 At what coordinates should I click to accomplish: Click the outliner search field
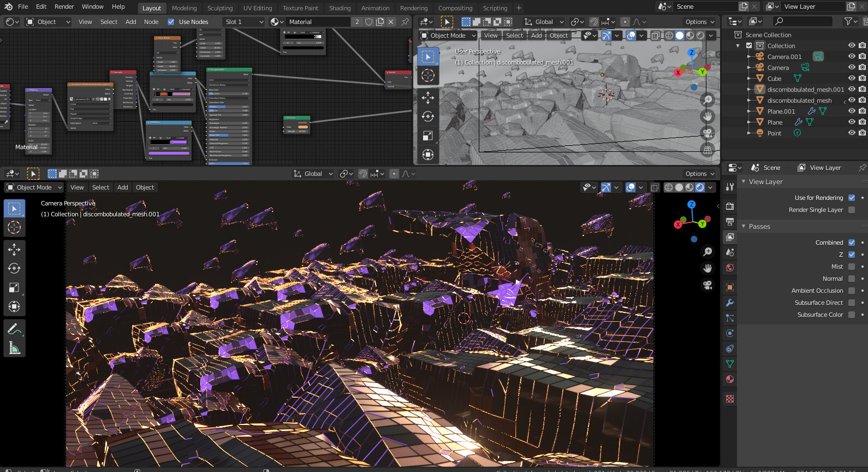click(x=802, y=21)
